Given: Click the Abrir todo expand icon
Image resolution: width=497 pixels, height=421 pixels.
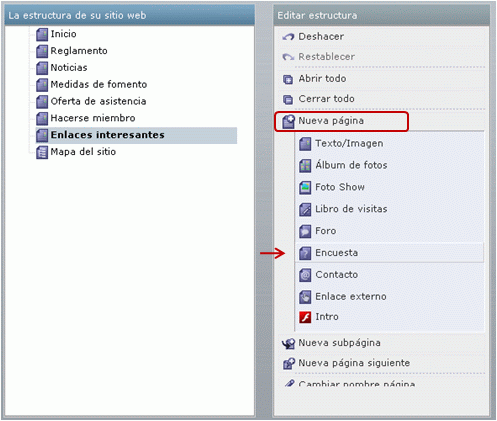Looking at the screenshot, I should click(x=288, y=79).
